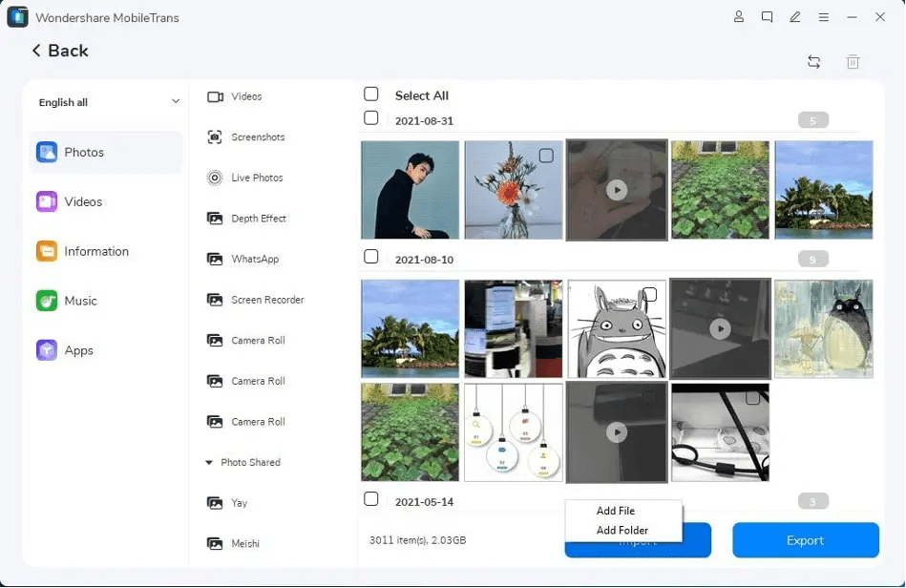Click the Back link at the top left
This screenshot has width=906, height=588.
(x=59, y=50)
